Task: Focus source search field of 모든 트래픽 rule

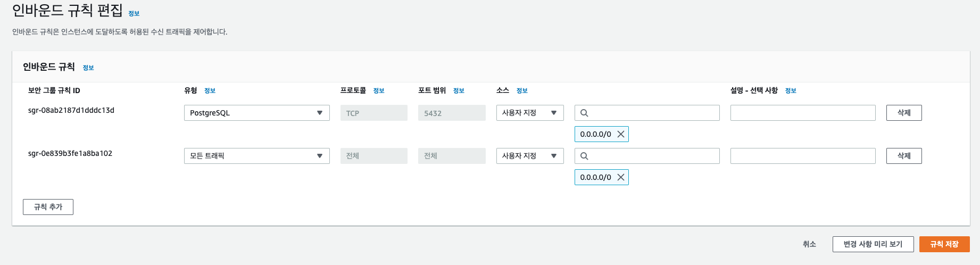Action: 647,156
